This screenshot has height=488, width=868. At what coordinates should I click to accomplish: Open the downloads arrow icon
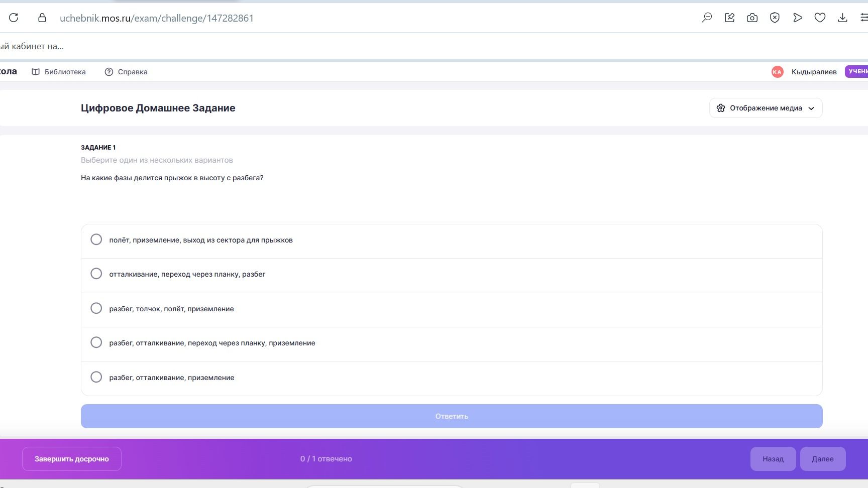point(842,18)
